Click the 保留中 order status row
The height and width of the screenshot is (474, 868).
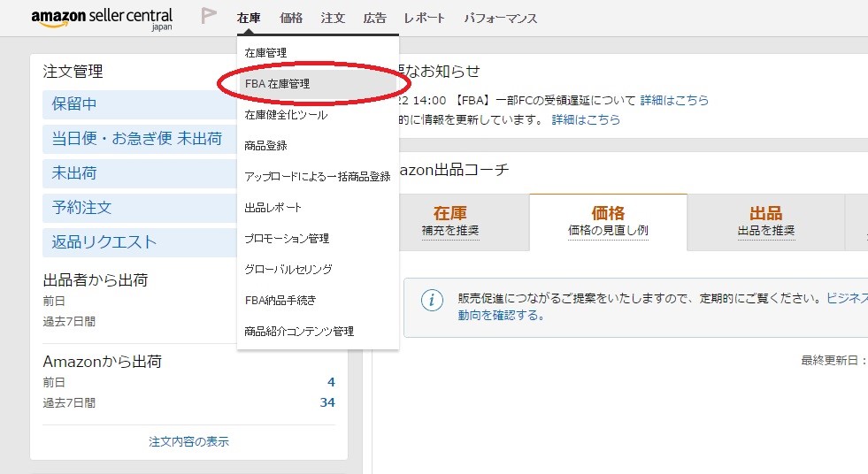[140, 104]
